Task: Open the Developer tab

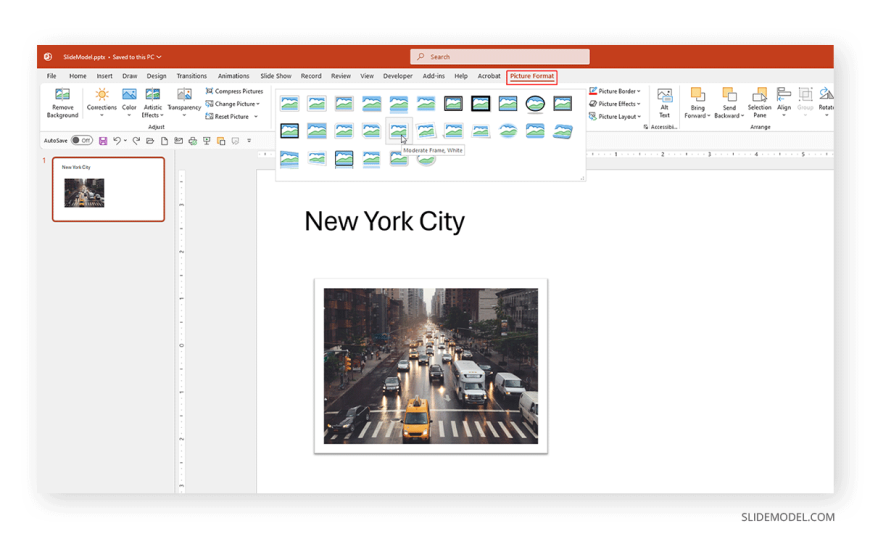Action: point(398,76)
